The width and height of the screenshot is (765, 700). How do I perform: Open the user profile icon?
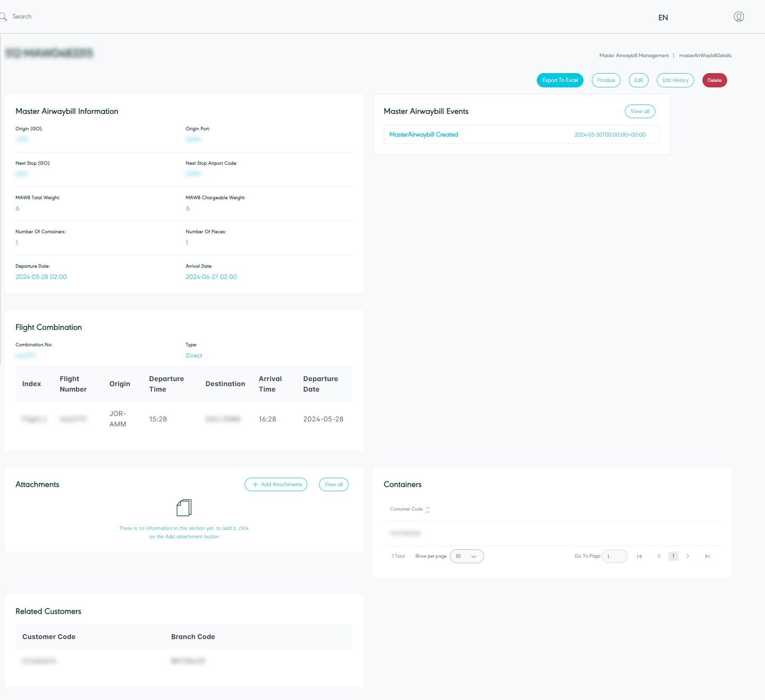(739, 17)
